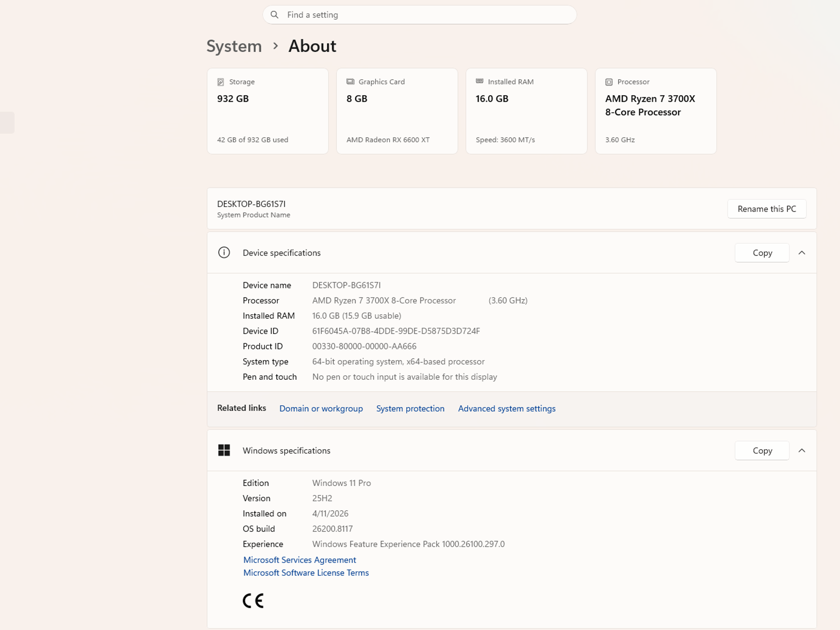
Task: Open Advanced system settings link
Action: click(507, 409)
